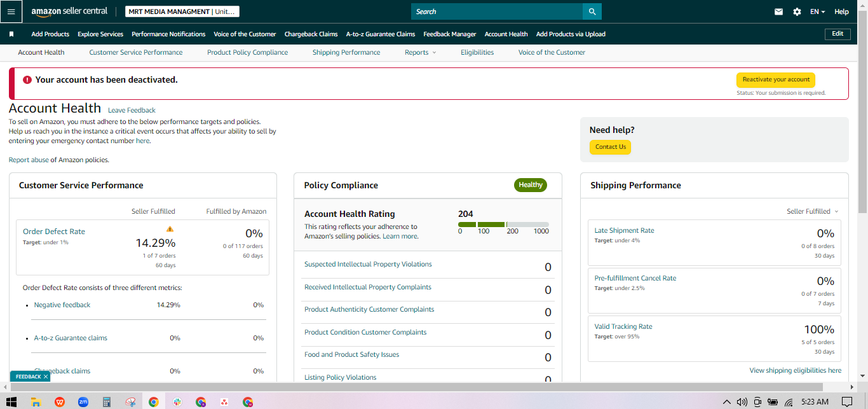Open WPS Office from taskbar
868x409 pixels.
pos(60,402)
